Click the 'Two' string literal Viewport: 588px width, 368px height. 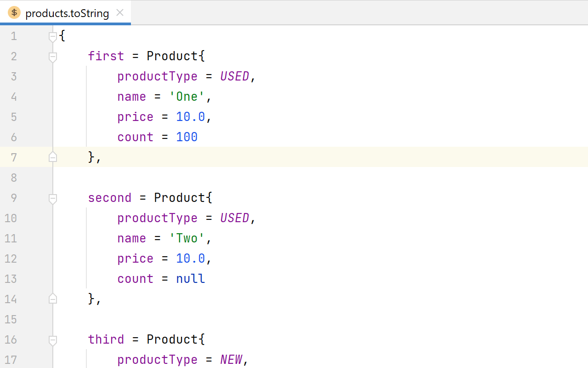pyautogui.click(x=187, y=238)
